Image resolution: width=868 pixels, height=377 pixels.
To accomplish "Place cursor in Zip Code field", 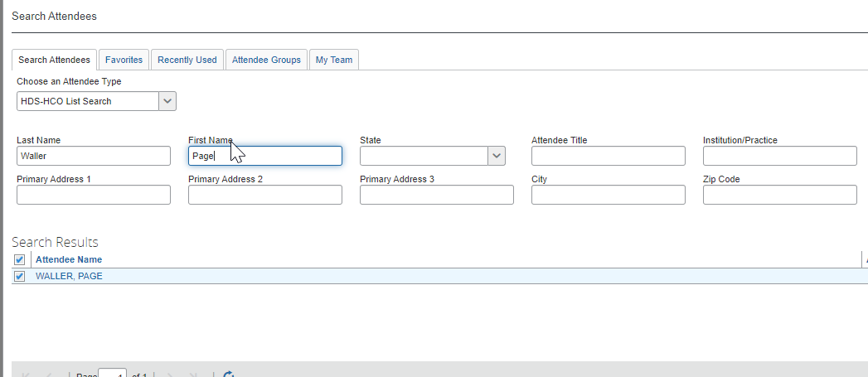I will (x=779, y=195).
